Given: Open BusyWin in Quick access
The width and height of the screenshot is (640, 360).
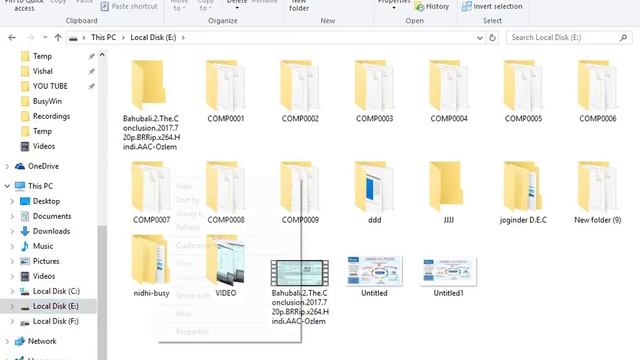Looking at the screenshot, I should 47,101.
